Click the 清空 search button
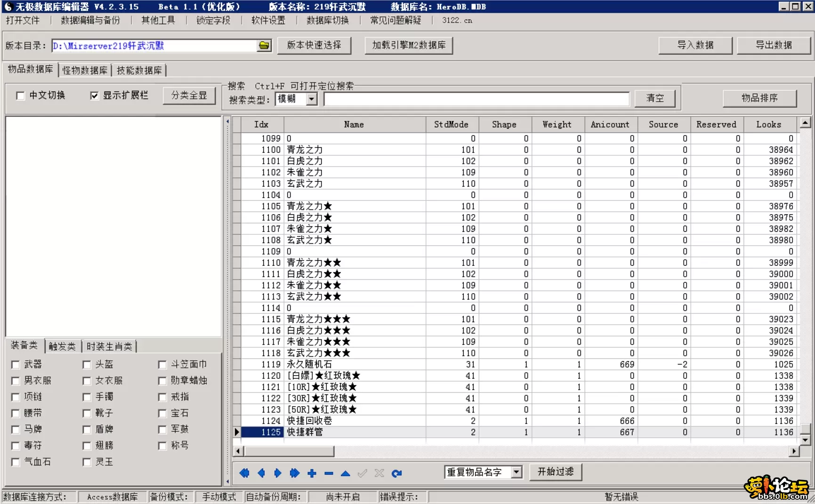The width and height of the screenshot is (815, 504). tap(654, 98)
